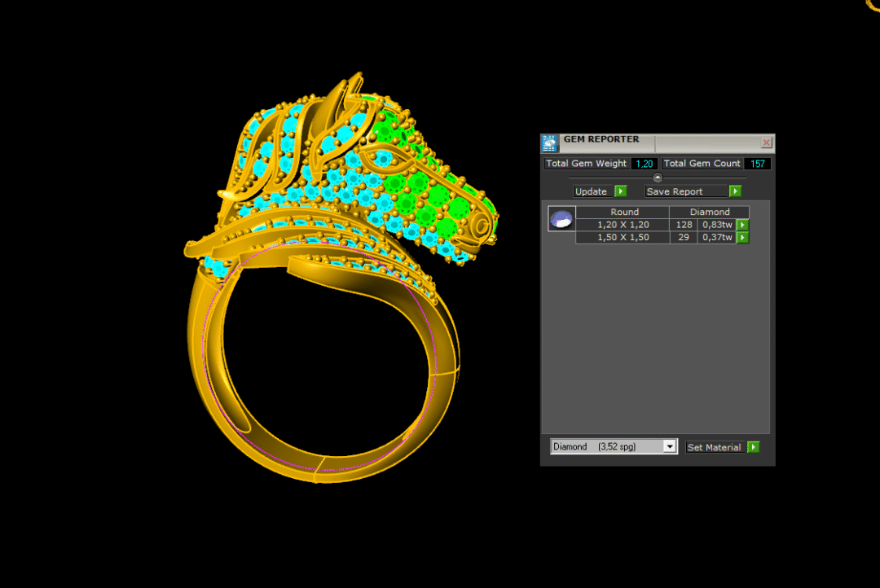The width and height of the screenshot is (880, 588).
Task: Run the Update command via its green arrow
Action: coord(620,191)
